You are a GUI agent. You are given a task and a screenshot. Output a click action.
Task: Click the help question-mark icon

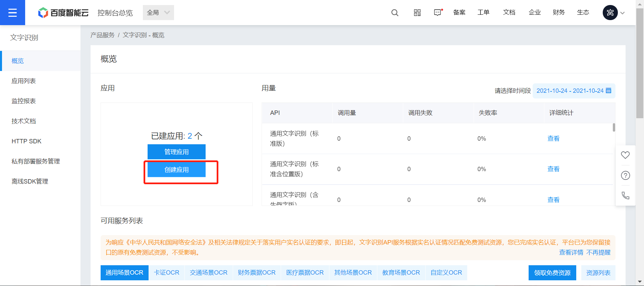625,175
